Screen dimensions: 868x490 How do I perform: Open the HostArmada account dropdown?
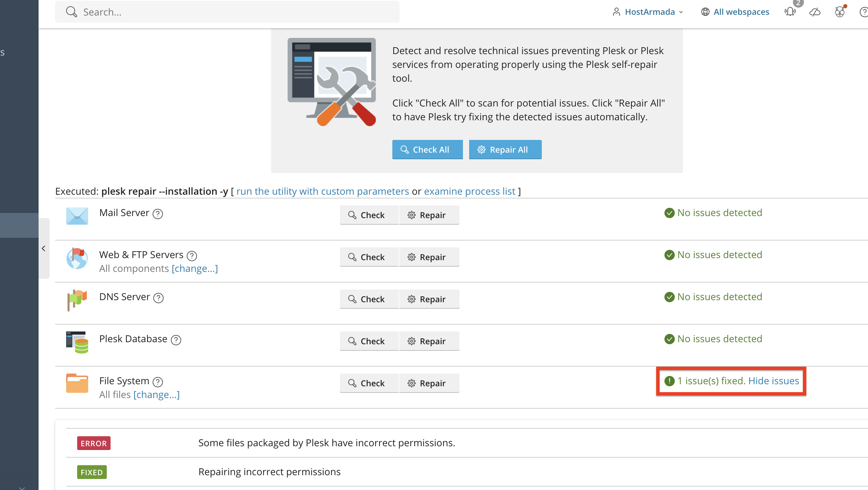(648, 12)
